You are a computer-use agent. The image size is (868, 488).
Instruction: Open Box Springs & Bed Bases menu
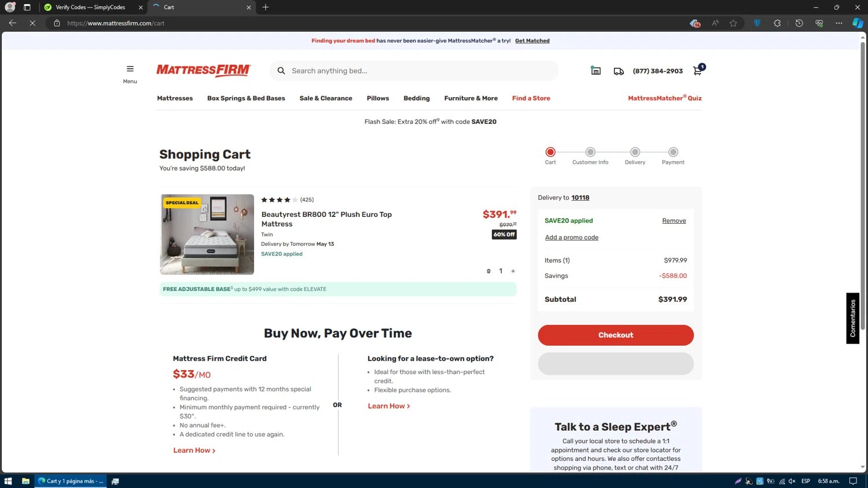246,98
